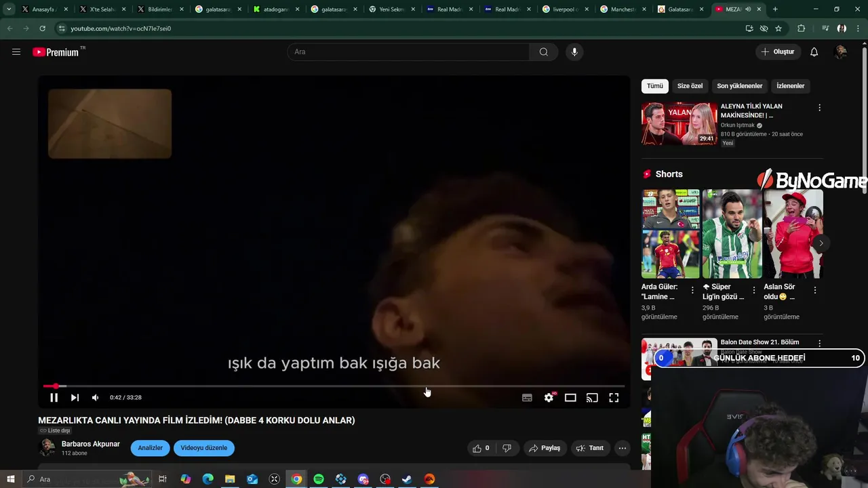Open a new Chrome tab
Image resolution: width=868 pixels, height=488 pixels.
tap(775, 9)
